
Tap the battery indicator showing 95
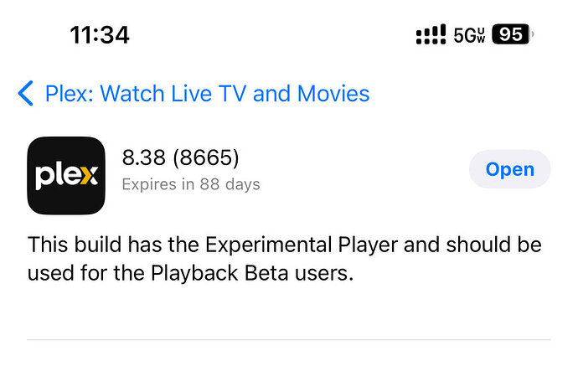[x=510, y=35]
